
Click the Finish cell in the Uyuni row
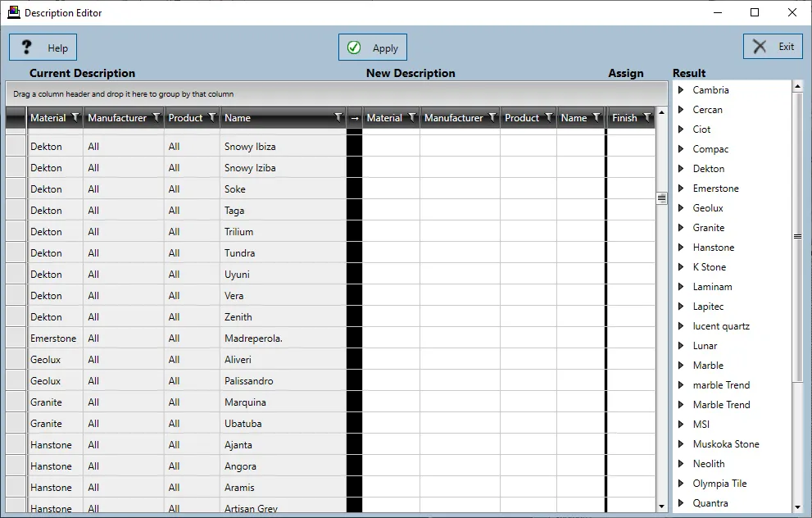tap(631, 274)
